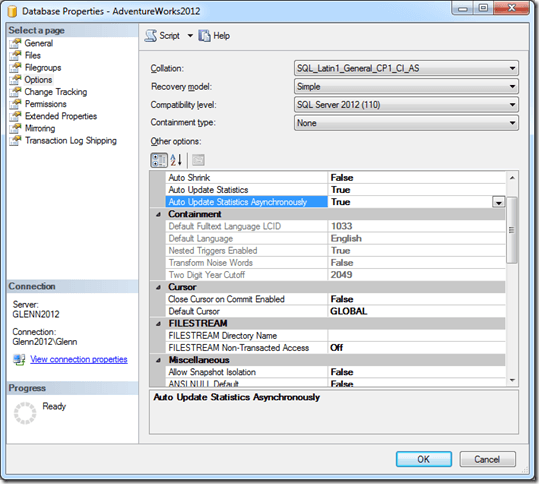Click the connection properties computer icon
The width and height of the screenshot is (539, 484).
click(19, 360)
